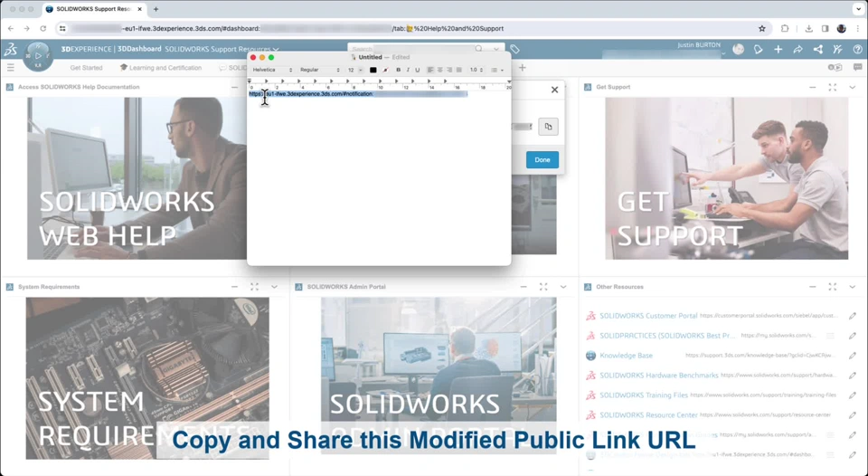Maximize the Get Support widget
The image size is (868, 476).
pos(833,87)
